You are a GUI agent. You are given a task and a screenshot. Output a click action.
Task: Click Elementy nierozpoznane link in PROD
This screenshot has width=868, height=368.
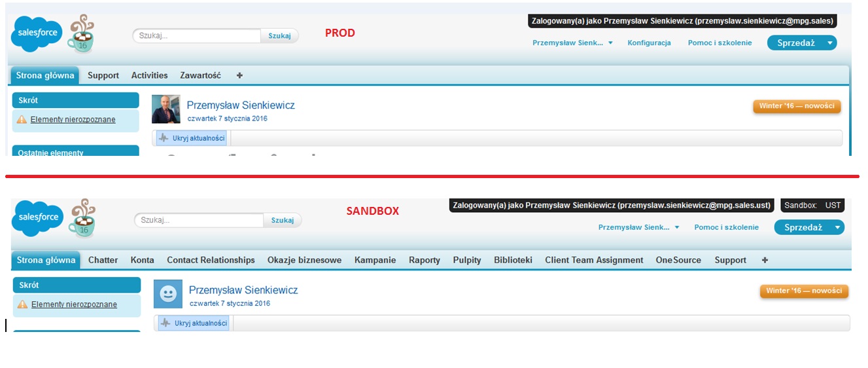(x=73, y=120)
